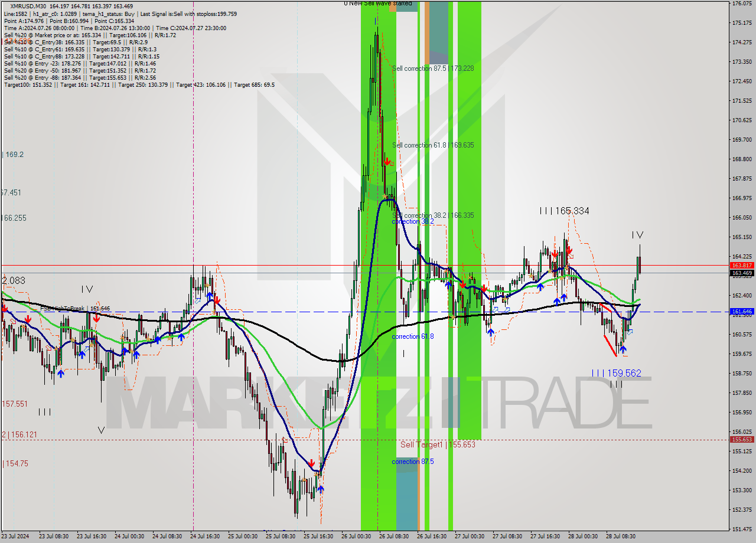Click the blue 'correction 61.8' label
The height and width of the screenshot is (543, 756).
413,336
